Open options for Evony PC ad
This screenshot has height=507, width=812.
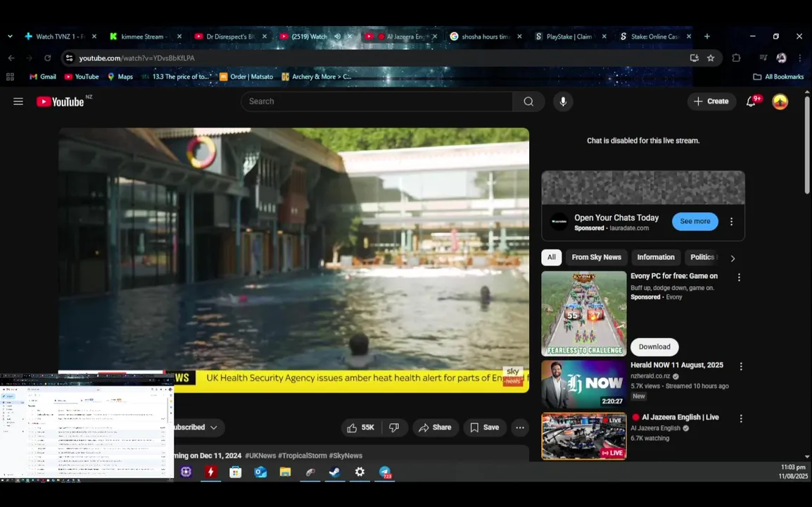739,277
